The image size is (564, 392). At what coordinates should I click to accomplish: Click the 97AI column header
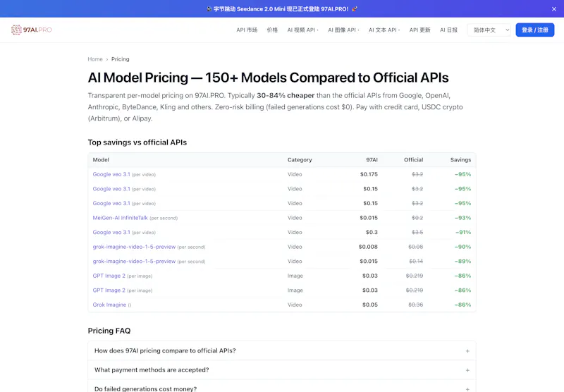(x=372, y=159)
